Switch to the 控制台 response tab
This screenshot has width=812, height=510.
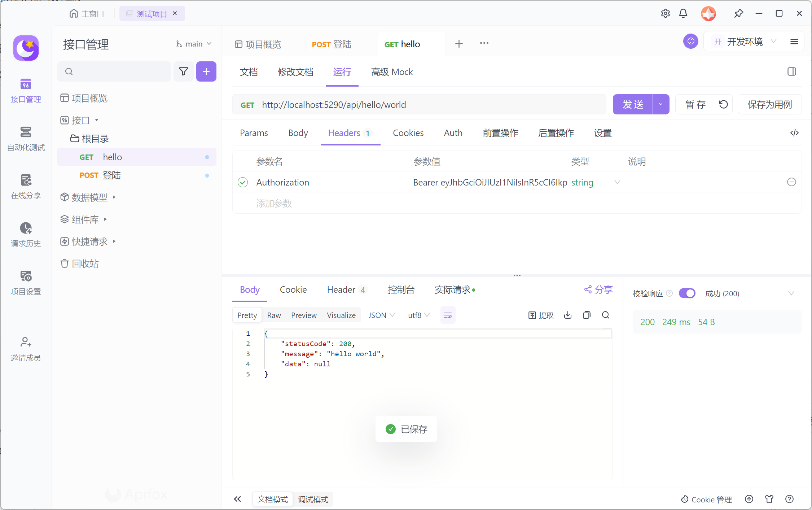(401, 289)
